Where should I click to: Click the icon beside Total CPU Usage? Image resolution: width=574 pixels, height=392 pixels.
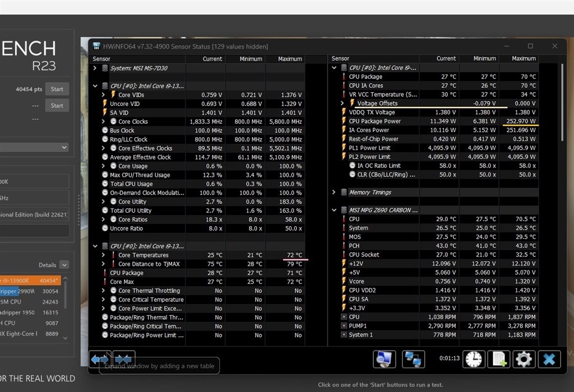[105, 184]
